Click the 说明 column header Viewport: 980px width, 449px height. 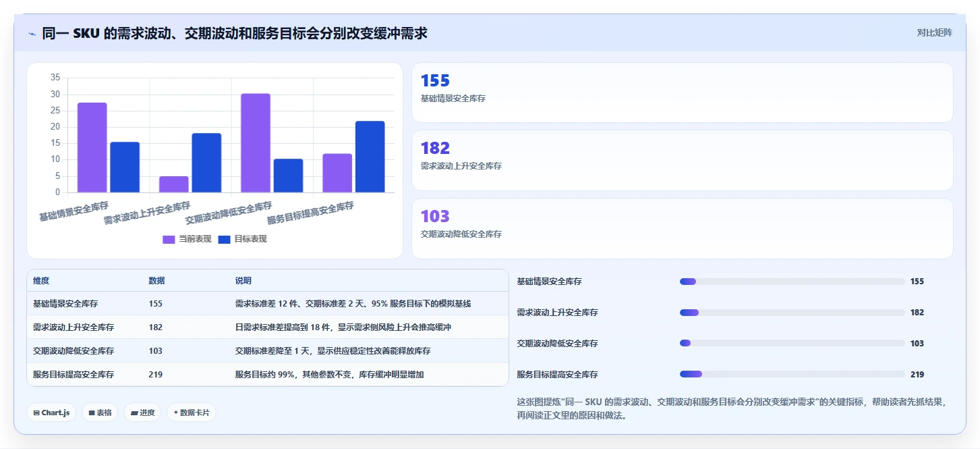click(x=243, y=281)
